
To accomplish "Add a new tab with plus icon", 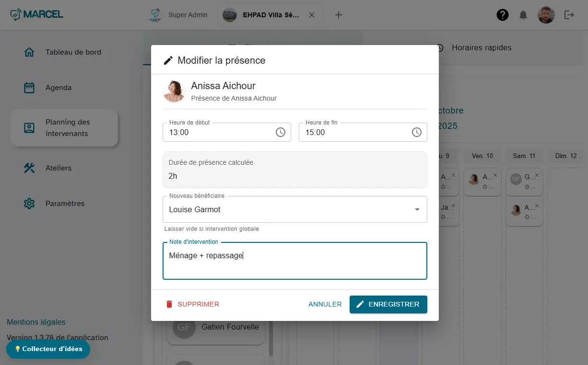I will (339, 15).
